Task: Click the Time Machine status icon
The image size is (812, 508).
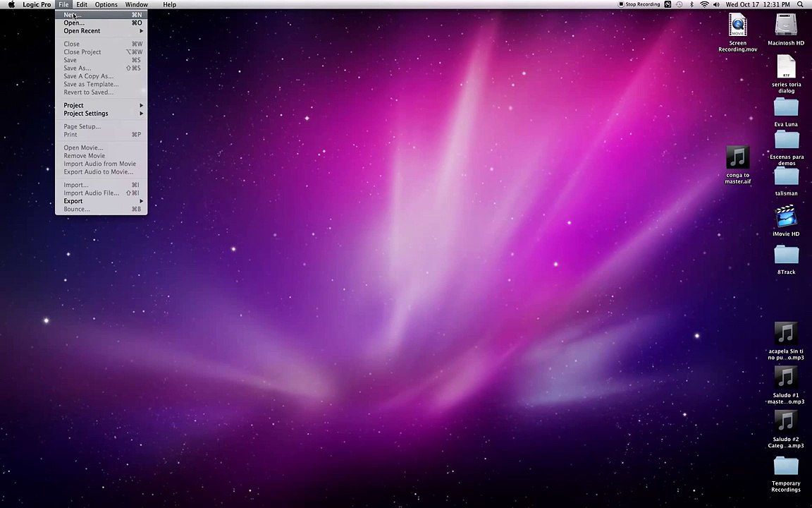Action: pos(679,5)
